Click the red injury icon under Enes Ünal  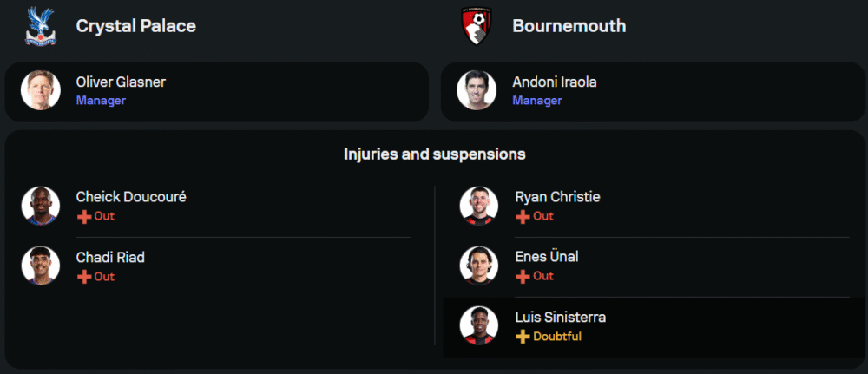point(523,276)
